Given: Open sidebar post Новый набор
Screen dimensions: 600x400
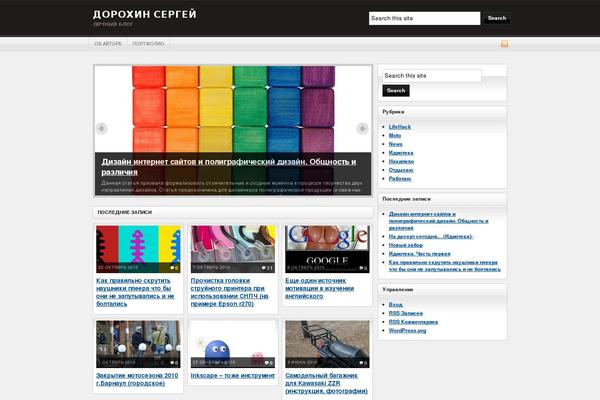Looking at the screenshot, I should 406,245.
